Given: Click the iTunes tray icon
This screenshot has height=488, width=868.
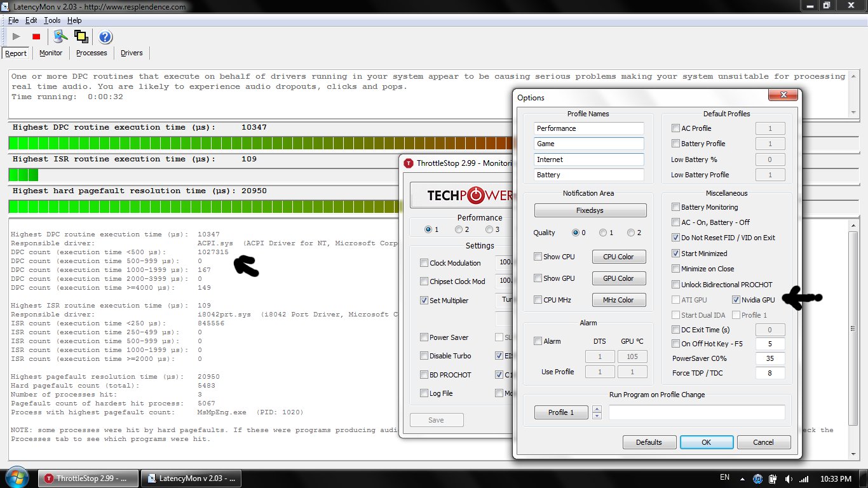Looking at the screenshot, I should pos(757,478).
